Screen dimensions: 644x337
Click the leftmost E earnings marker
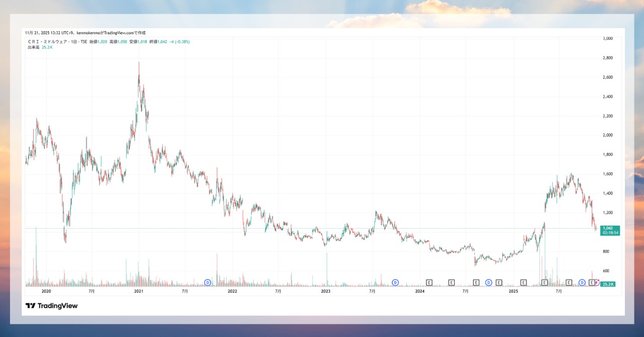tap(429, 283)
